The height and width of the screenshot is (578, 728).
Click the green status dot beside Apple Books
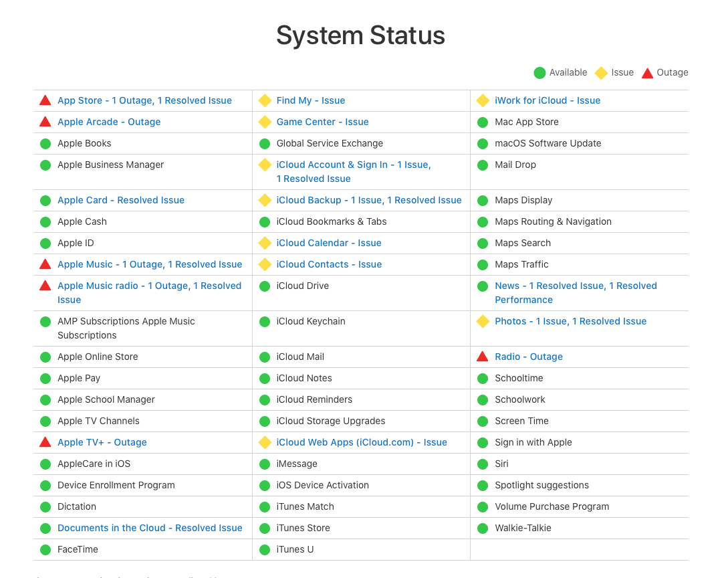coord(45,144)
